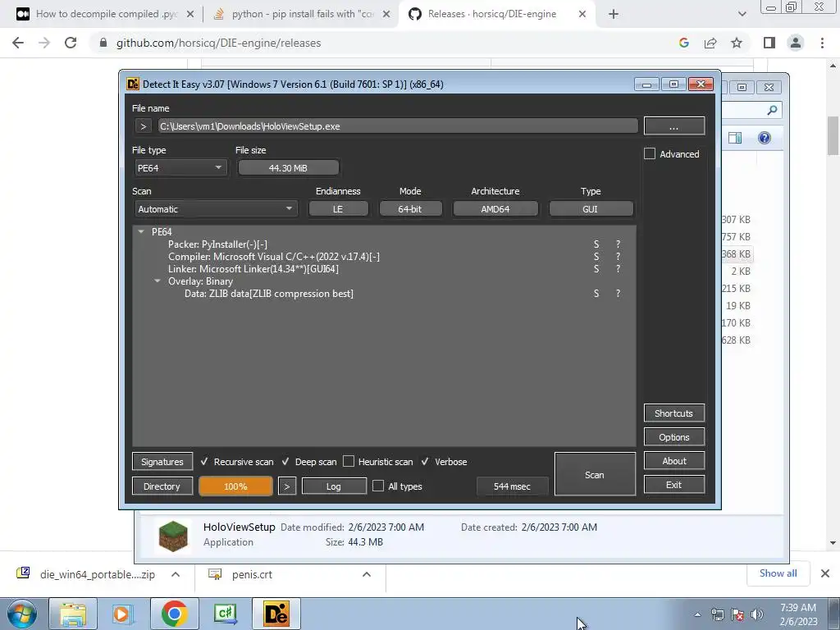Open a new Chrome tab

coord(614,15)
